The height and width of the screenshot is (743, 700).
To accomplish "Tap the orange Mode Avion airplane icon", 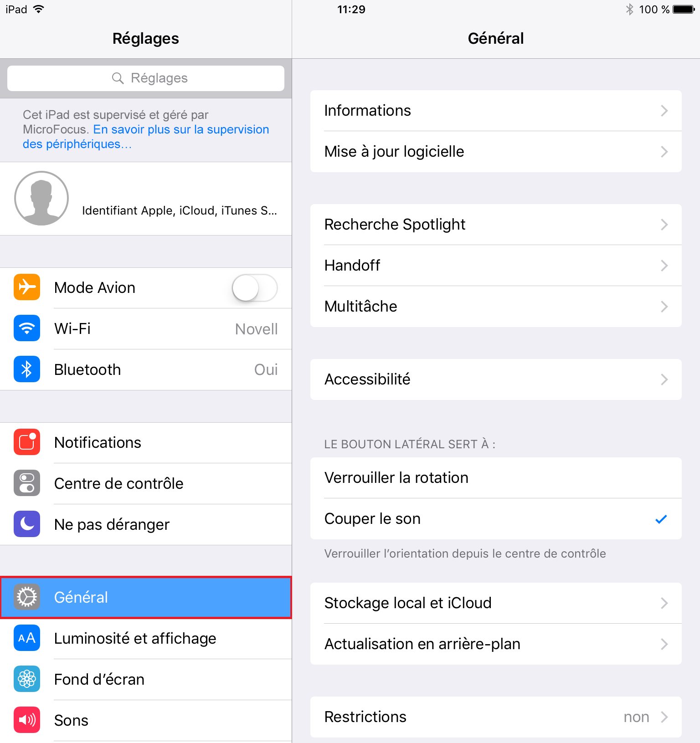I will click(x=27, y=287).
